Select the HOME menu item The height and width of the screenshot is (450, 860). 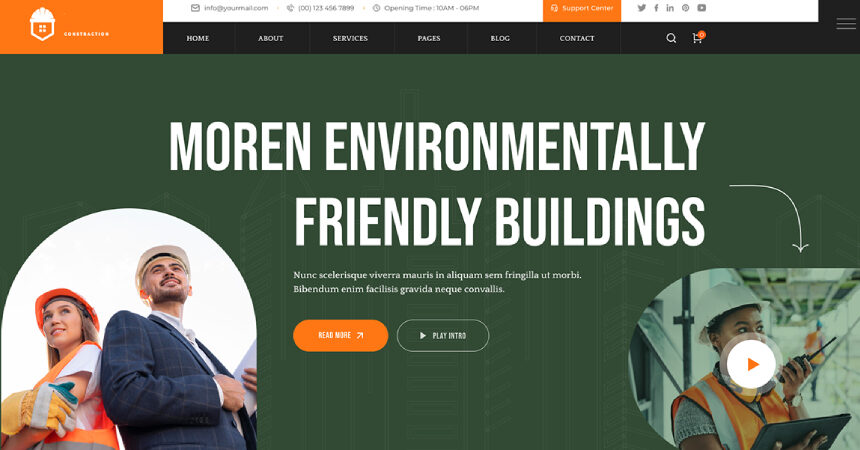(197, 38)
